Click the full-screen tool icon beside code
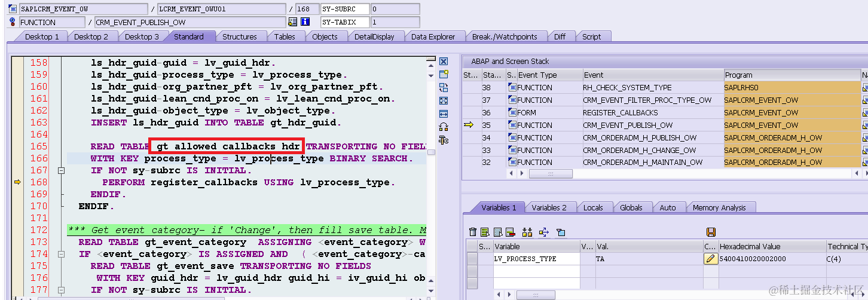The height and width of the screenshot is (300, 868). point(444,101)
